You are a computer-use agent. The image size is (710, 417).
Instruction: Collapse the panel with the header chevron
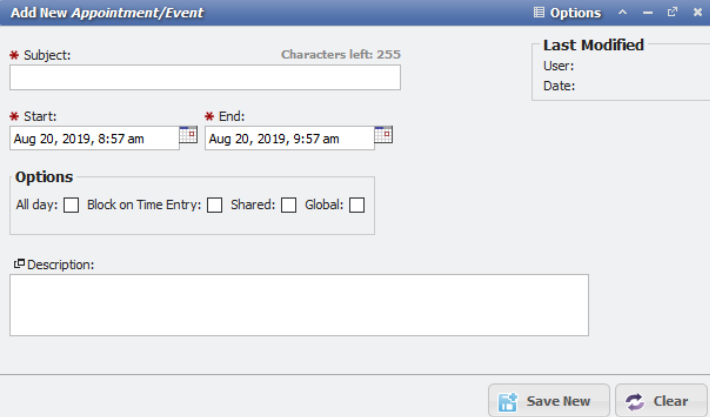[623, 12]
